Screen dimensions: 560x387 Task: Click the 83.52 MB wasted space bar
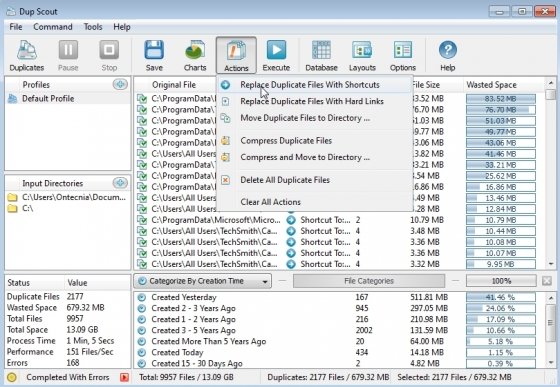coord(501,99)
